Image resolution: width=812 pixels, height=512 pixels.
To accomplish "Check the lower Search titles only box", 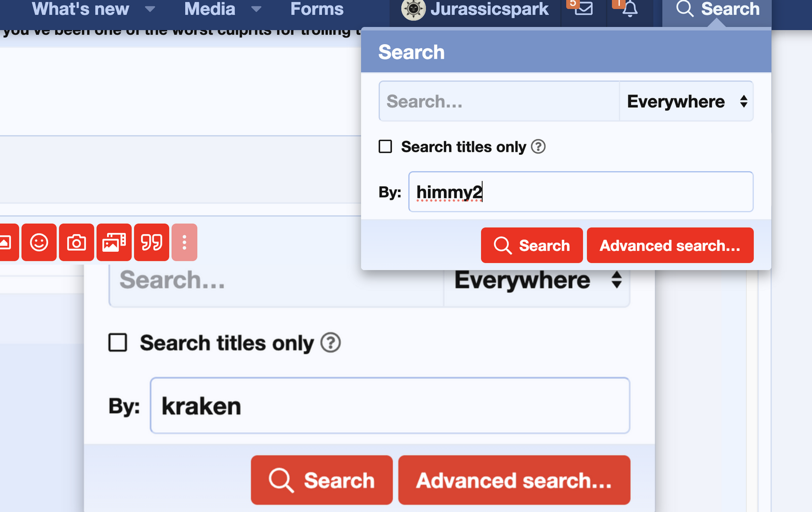I will pos(118,343).
